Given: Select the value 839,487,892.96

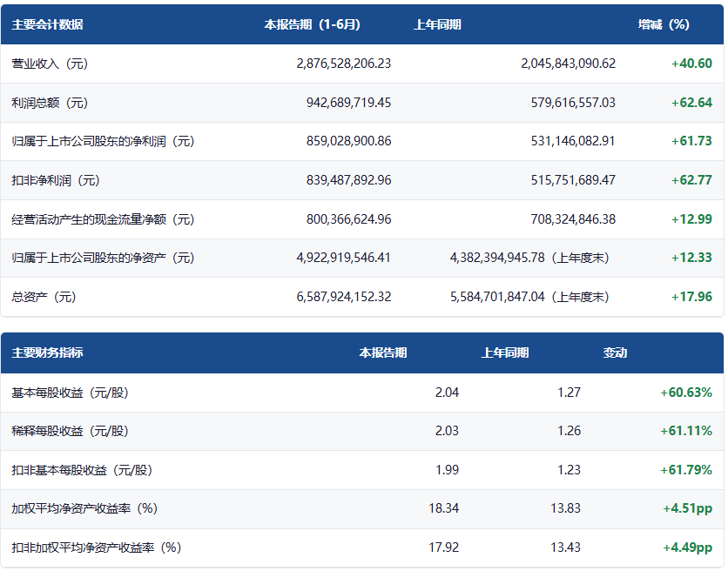Looking at the screenshot, I should [x=348, y=180].
